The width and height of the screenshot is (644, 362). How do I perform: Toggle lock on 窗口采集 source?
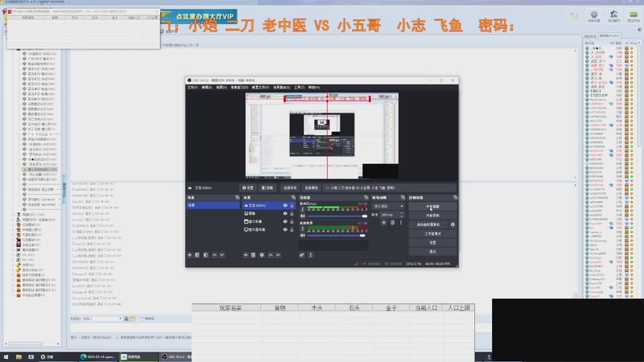click(x=292, y=222)
